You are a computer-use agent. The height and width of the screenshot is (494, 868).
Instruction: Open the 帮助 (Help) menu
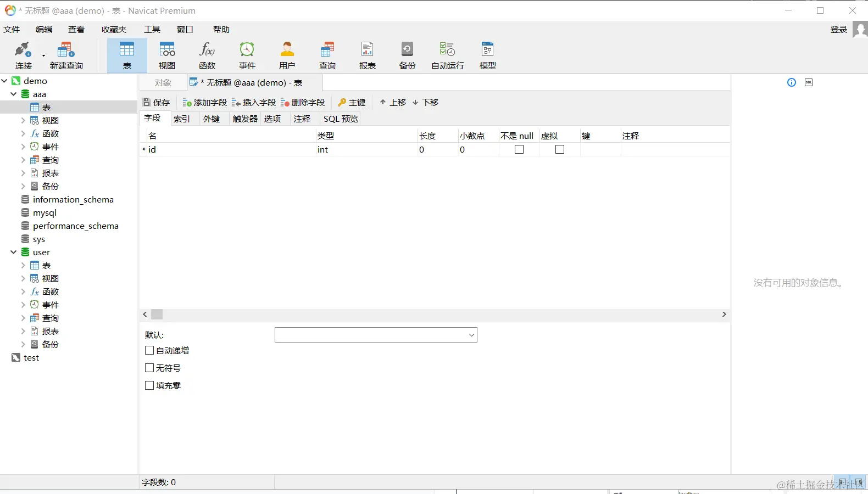[221, 29]
